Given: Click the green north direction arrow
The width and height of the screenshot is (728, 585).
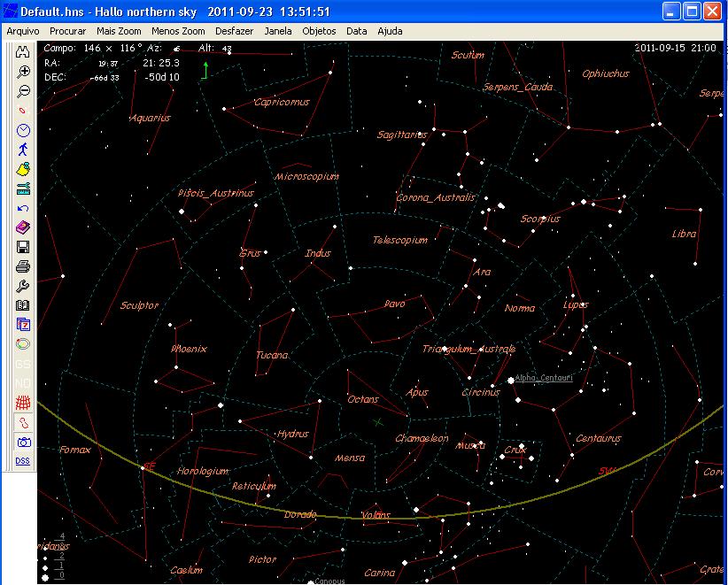Looking at the screenshot, I should tap(205, 70).
